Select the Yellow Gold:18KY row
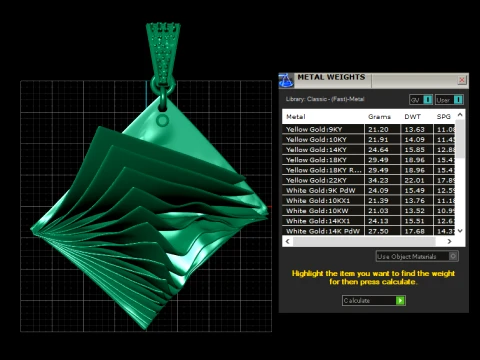This screenshot has width=480, height=360. coord(368,160)
